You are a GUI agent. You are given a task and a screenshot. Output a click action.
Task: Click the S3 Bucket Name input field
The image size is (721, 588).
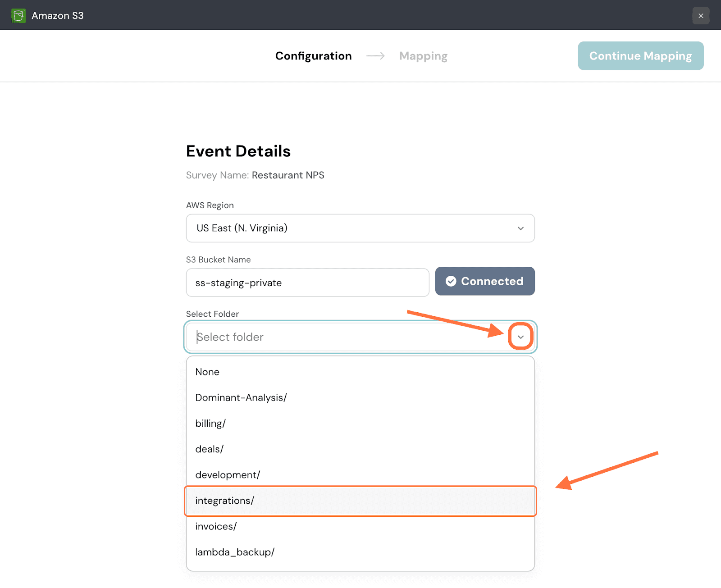click(x=307, y=283)
